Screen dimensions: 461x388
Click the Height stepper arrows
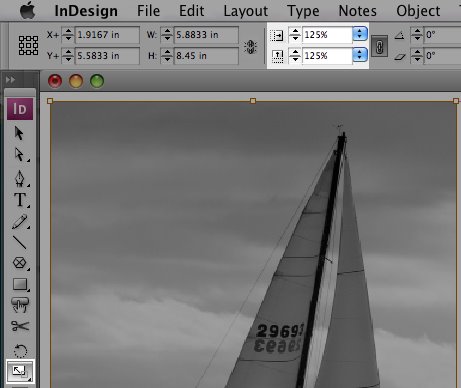tap(167, 56)
